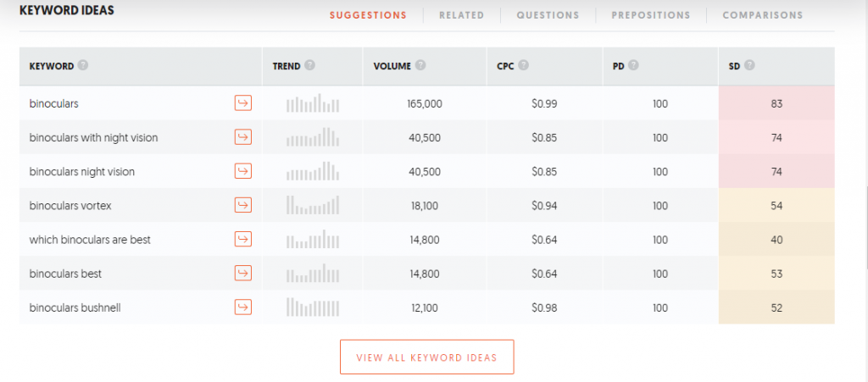Open arrow icon for binoculars with night vision

coord(243,137)
